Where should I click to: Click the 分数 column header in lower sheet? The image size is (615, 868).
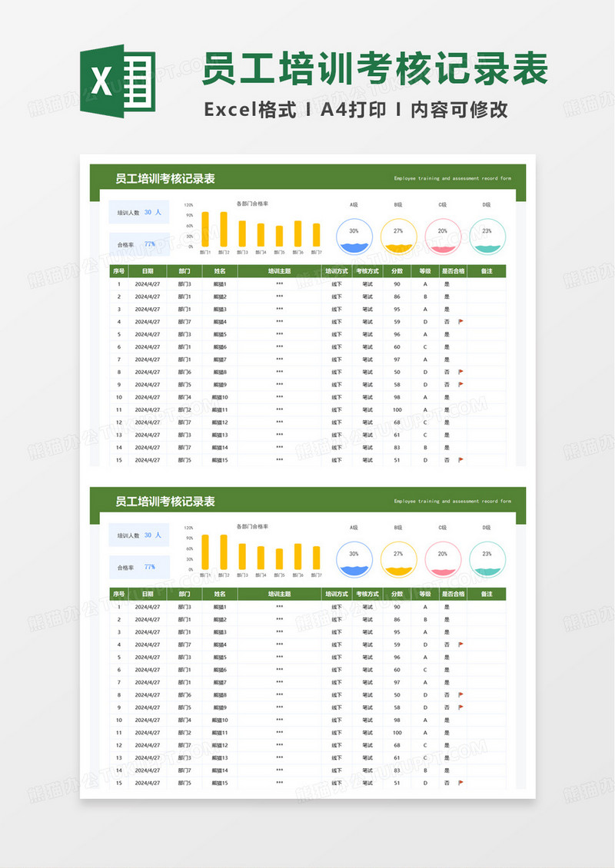pos(397,594)
